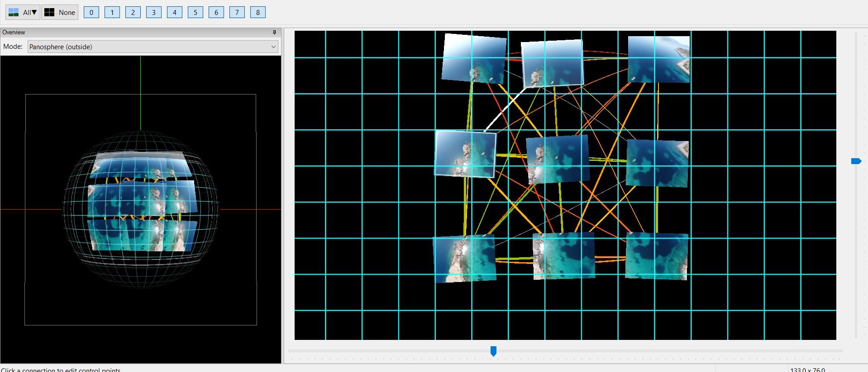The height and width of the screenshot is (372, 868).
Task: Toggle visibility of image 2
Action: (x=133, y=12)
